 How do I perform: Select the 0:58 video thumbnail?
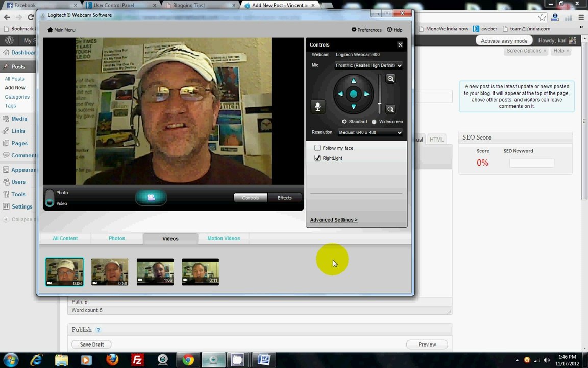[110, 272]
